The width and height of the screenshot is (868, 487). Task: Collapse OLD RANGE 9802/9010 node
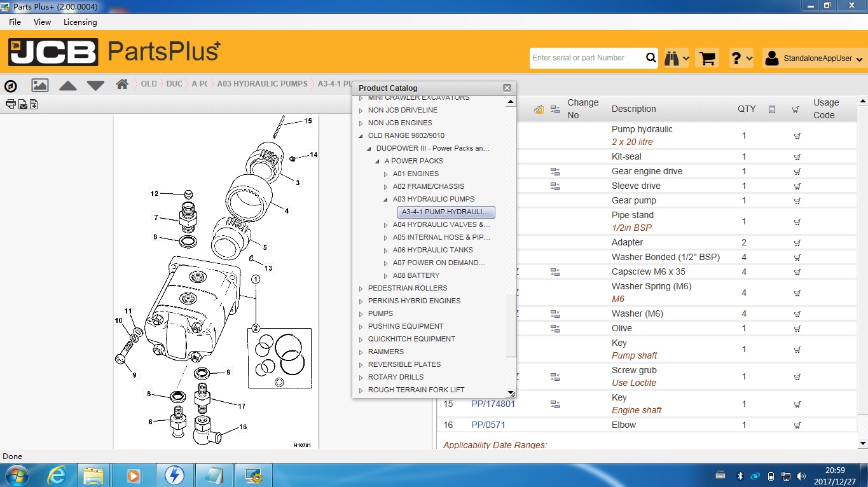(x=361, y=136)
